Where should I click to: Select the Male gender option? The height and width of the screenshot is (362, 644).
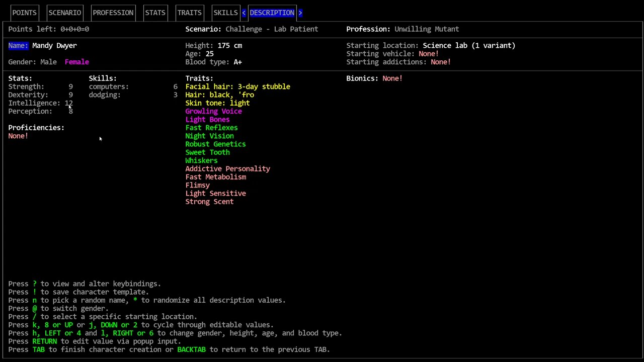(48, 62)
